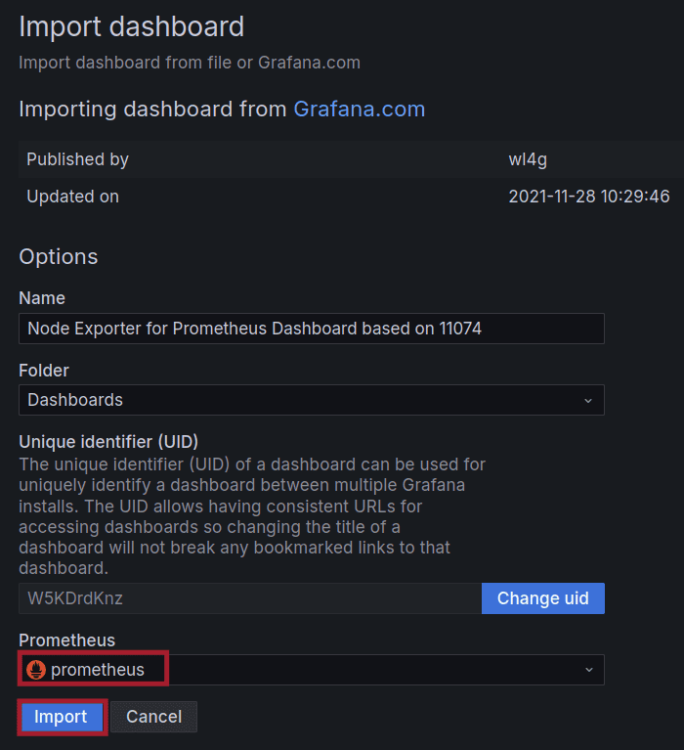Click the blue Import button

pyautogui.click(x=62, y=717)
